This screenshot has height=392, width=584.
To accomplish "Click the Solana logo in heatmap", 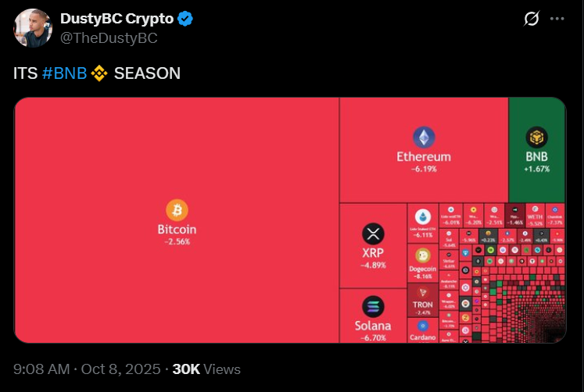I will click(373, 307).
